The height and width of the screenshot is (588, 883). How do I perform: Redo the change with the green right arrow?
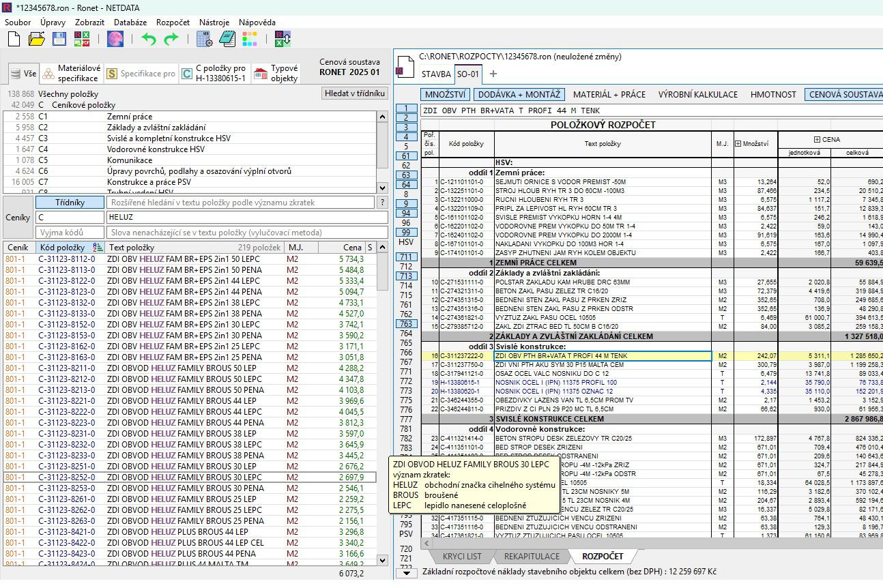pos(171,39)
